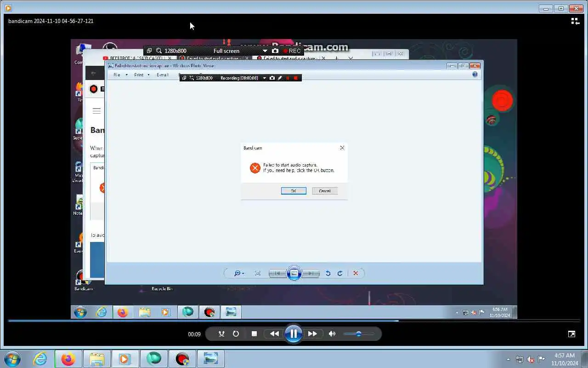
Task: Turn on repeat in the player controls
Action: pyautogui.click(x=236, y=334)
